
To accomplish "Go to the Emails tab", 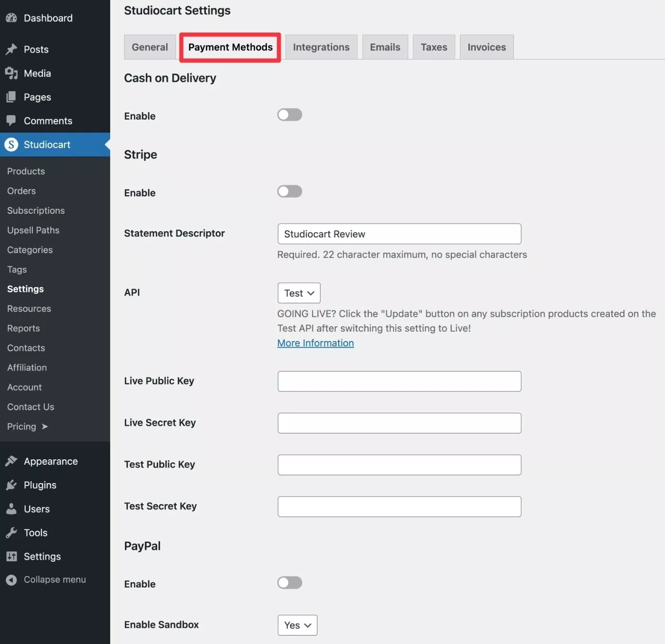I will 385,47.
